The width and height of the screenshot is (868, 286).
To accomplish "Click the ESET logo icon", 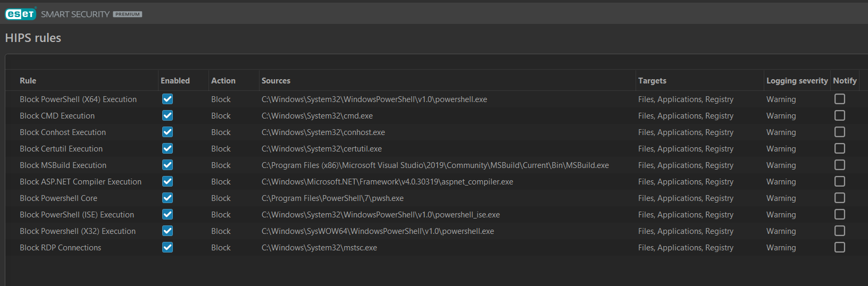I will [20, 14].
